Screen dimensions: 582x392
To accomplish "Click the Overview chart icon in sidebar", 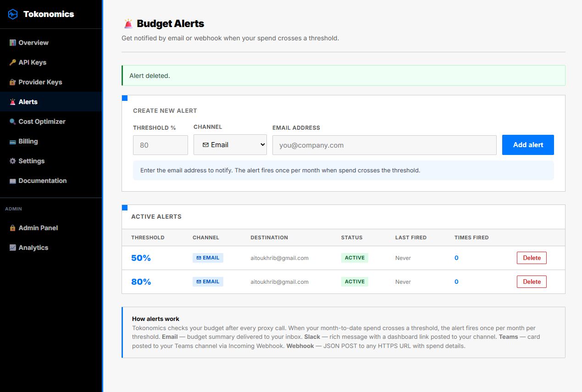I will (x=13, y=43).
